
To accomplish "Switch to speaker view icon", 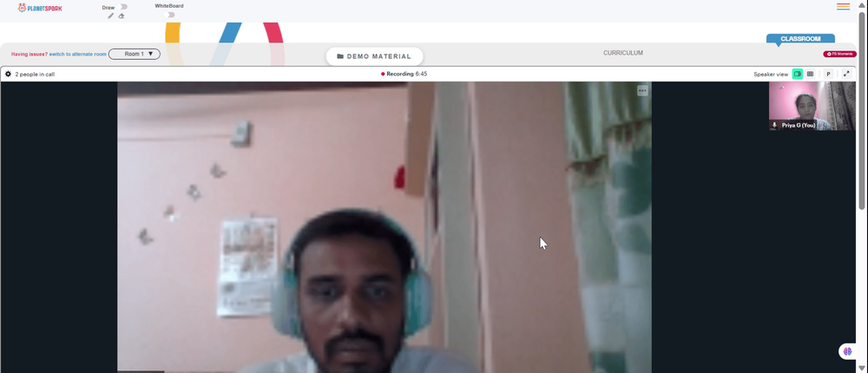I will click(x=798, y=74).
